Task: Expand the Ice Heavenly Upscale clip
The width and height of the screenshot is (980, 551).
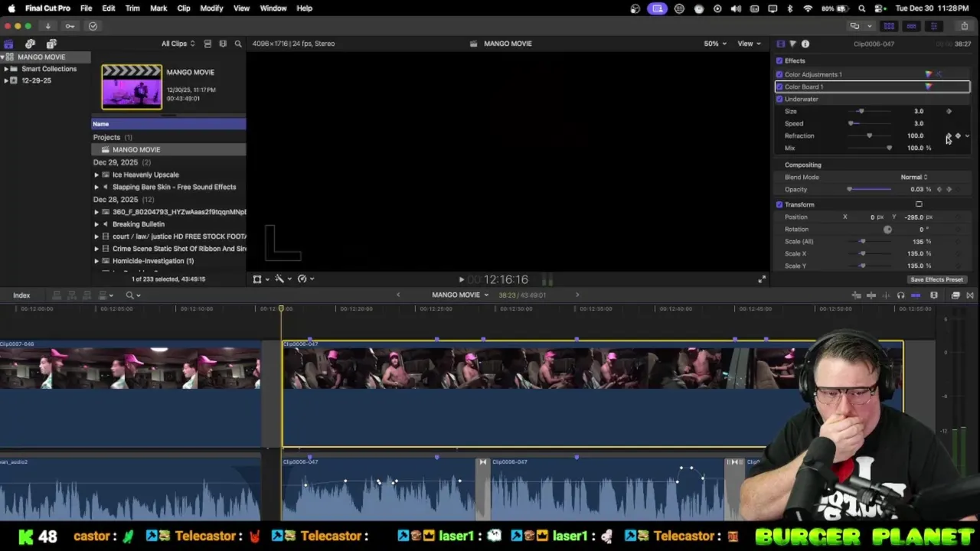Action: 96,174
